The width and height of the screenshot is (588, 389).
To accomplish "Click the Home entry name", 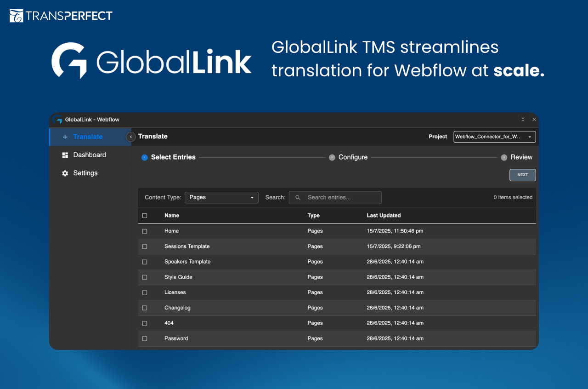I will pos(171,231).
